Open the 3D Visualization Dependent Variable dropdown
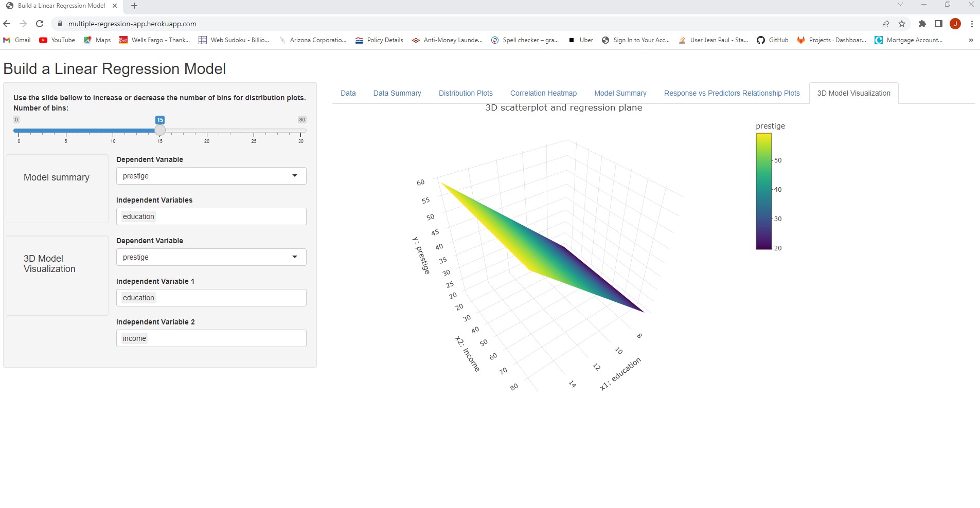Screen dimensions: 980x508 [x=211, y=257]
